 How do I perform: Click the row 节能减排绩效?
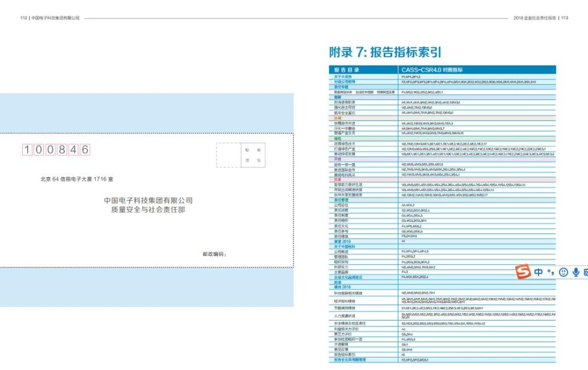(442, 308)
